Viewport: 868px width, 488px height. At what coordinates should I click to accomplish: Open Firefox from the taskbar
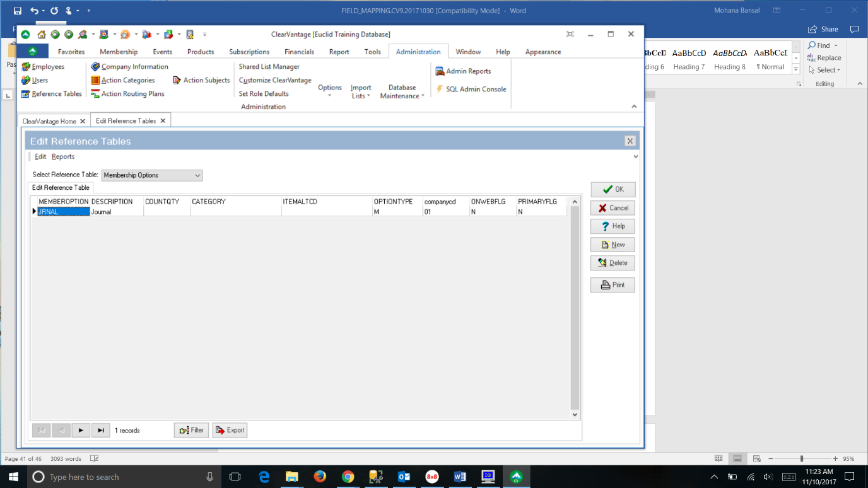point(320,477)
